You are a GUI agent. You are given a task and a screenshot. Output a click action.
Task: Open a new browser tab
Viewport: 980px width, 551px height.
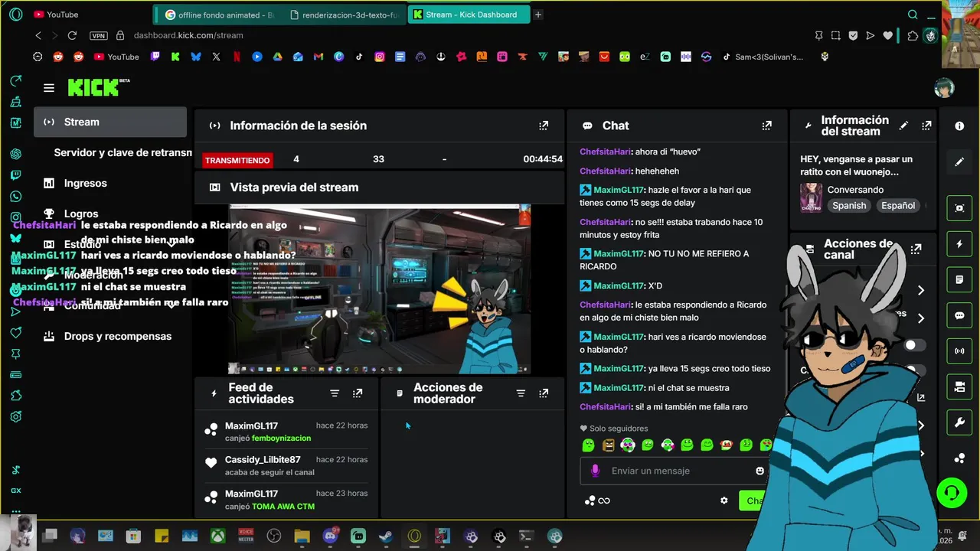point(538,15)
